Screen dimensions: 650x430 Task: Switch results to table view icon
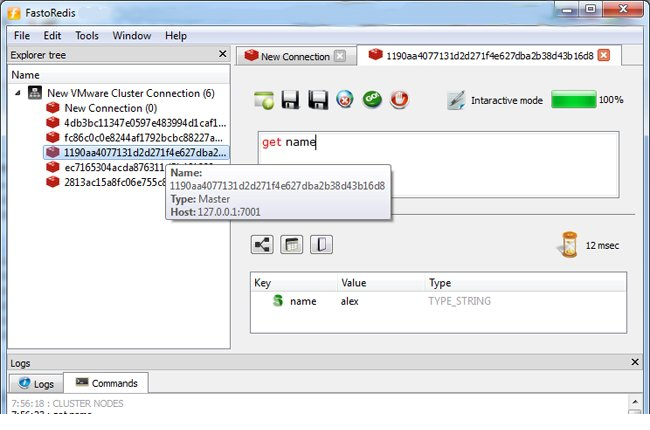(x=293, y=244)
